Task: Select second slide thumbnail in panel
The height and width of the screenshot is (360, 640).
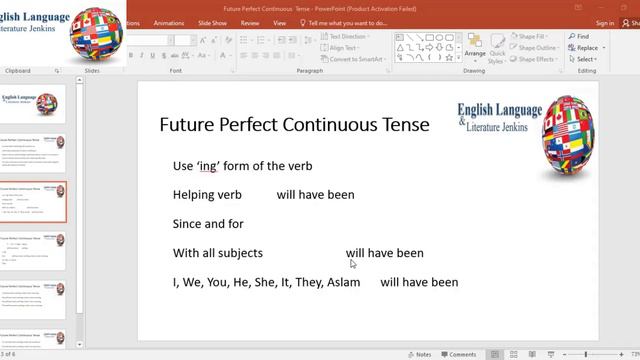Action: coord(33,153)
